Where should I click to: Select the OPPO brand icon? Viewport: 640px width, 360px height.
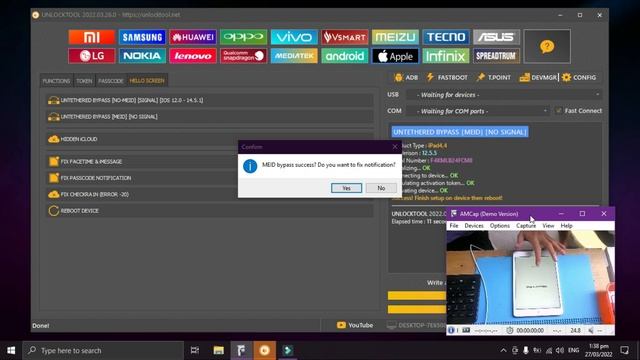click(243, 37)
